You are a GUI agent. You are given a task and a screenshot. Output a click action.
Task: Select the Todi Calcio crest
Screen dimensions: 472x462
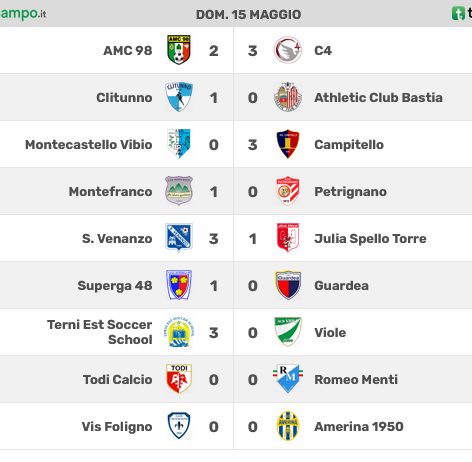click(179, 379)
